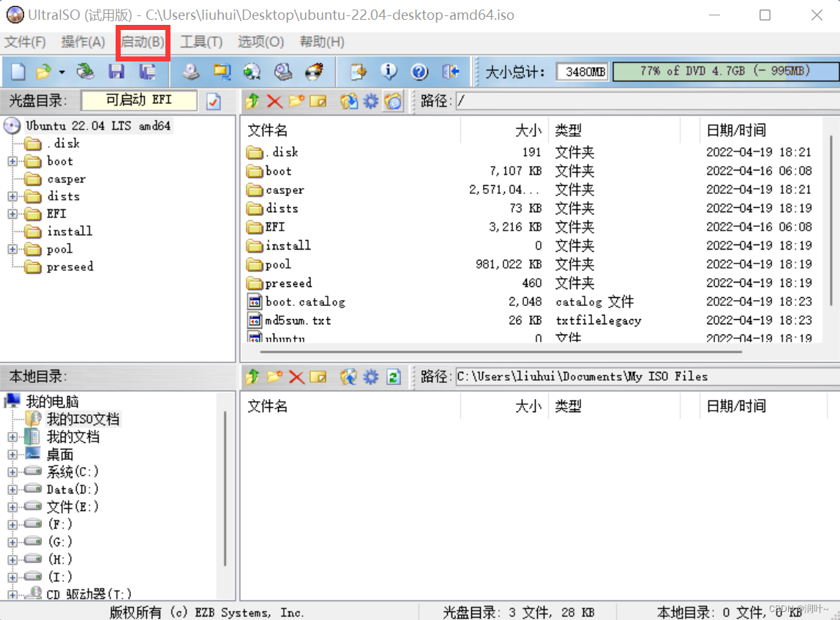Click horizontal scrollbar under disc file list
The width and height of the screenshot is (840, 620).
(501, 352)
